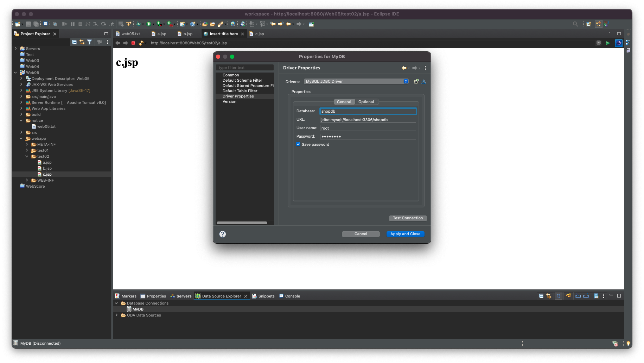Image resolution: width=644 pixels, height=363 pixels.
Task: Click the Project Explorer filter funnel icon
Action: (x=90, y=42)
